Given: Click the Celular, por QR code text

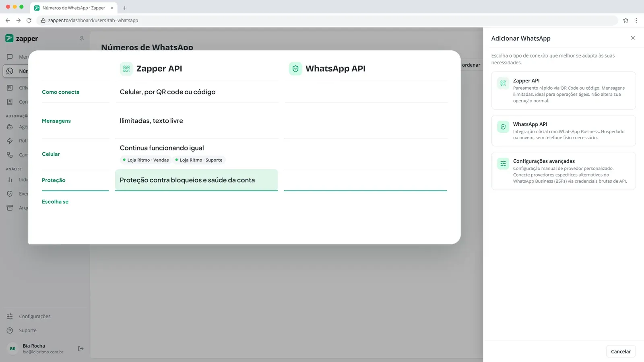Looking at the screenshot, I should tap(167, 92).
